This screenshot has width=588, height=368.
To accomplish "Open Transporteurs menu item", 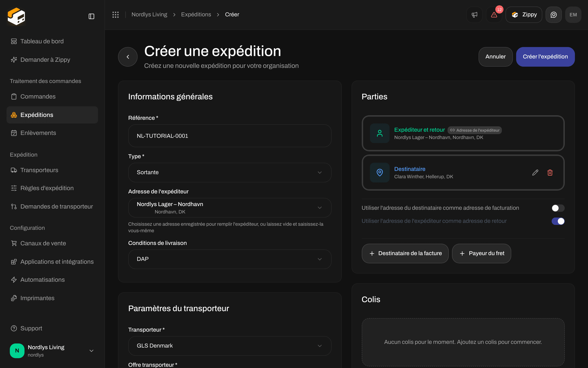I will click(x=52, y=170).
